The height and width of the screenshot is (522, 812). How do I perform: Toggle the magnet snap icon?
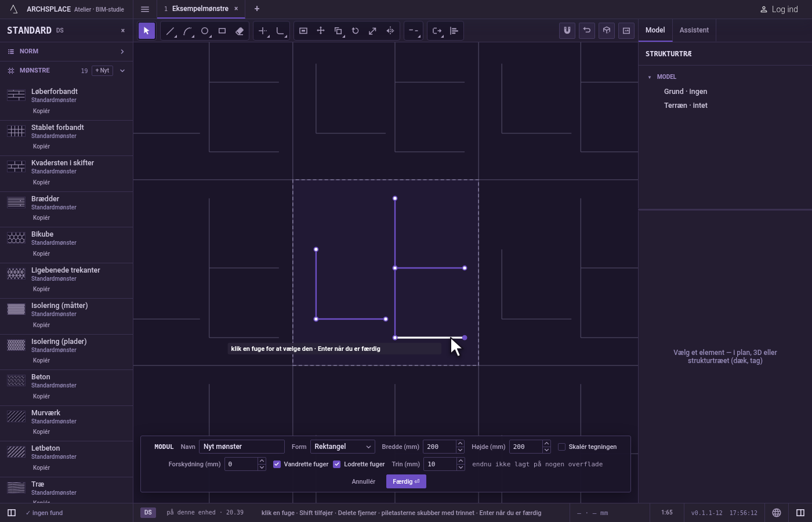point(567,31)
